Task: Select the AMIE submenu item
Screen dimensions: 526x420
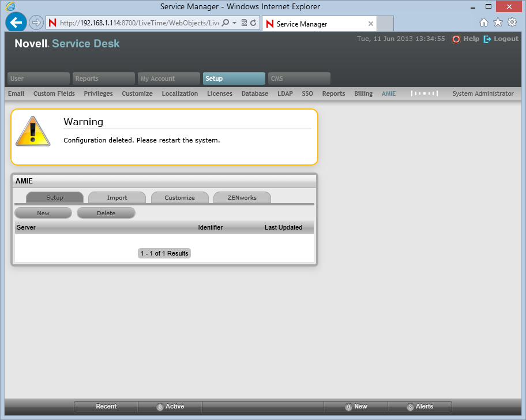Action: [x=389, y=93]
